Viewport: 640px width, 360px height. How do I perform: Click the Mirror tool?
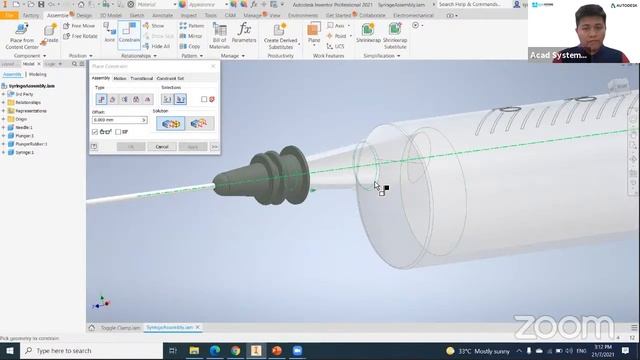191,36
